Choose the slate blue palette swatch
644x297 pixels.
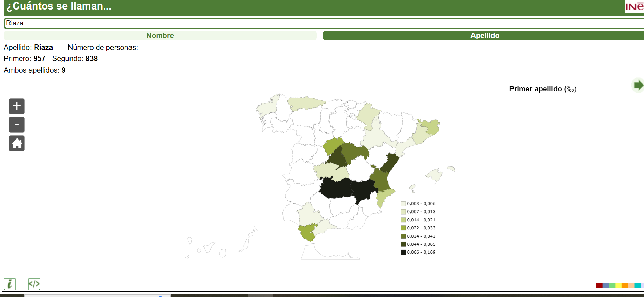click(606, 285)
